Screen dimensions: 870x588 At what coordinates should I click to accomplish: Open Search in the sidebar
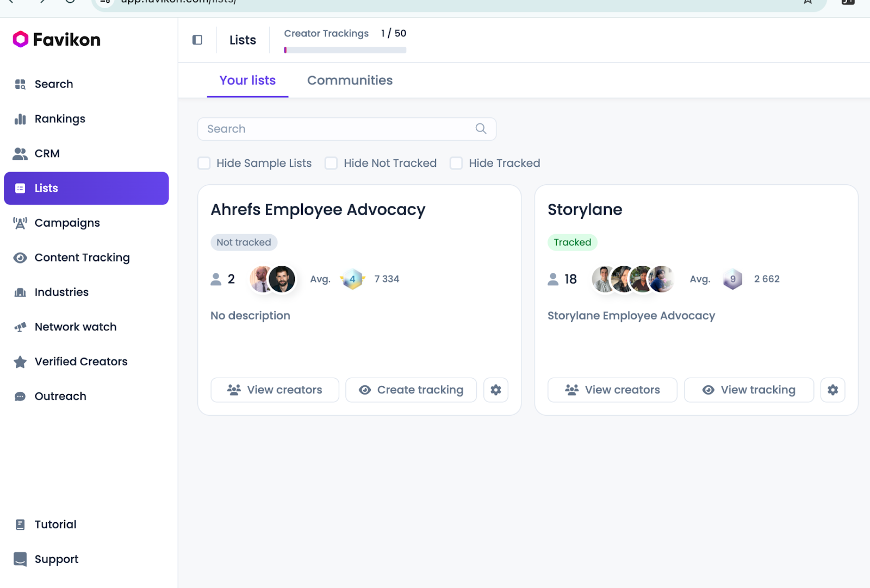pyautogui.click(x=86, y=84)
